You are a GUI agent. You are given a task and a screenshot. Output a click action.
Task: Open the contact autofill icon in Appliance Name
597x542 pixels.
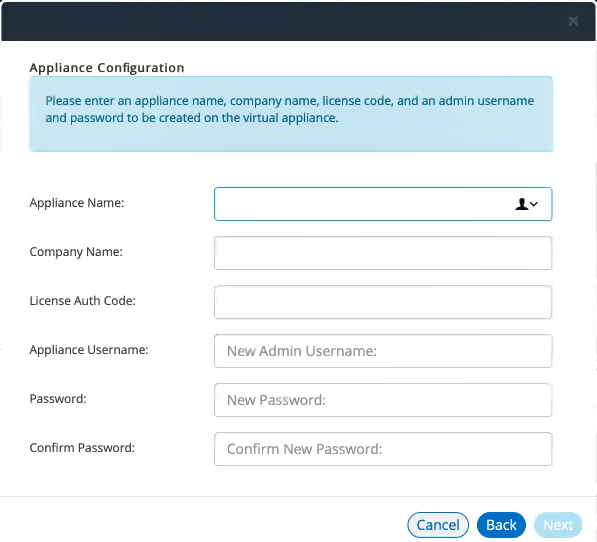click(522, 204)
